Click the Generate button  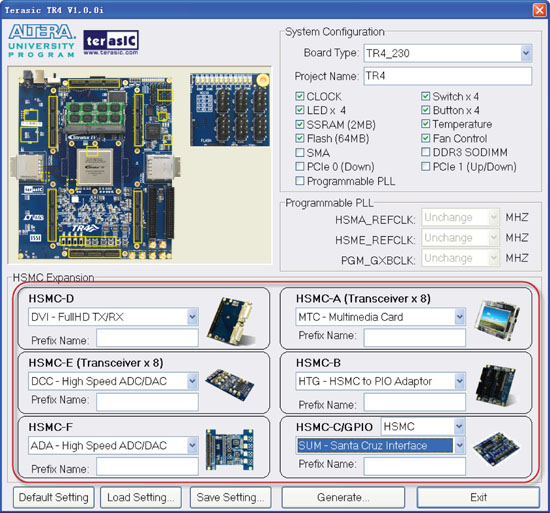343,497
